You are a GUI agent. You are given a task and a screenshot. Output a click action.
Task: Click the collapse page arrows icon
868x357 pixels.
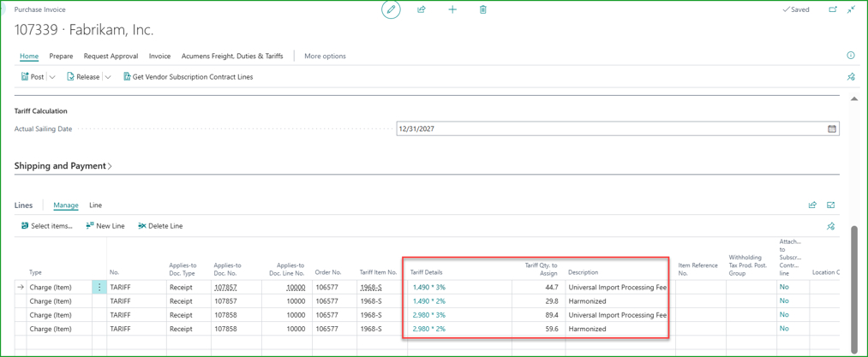(852, 10)
